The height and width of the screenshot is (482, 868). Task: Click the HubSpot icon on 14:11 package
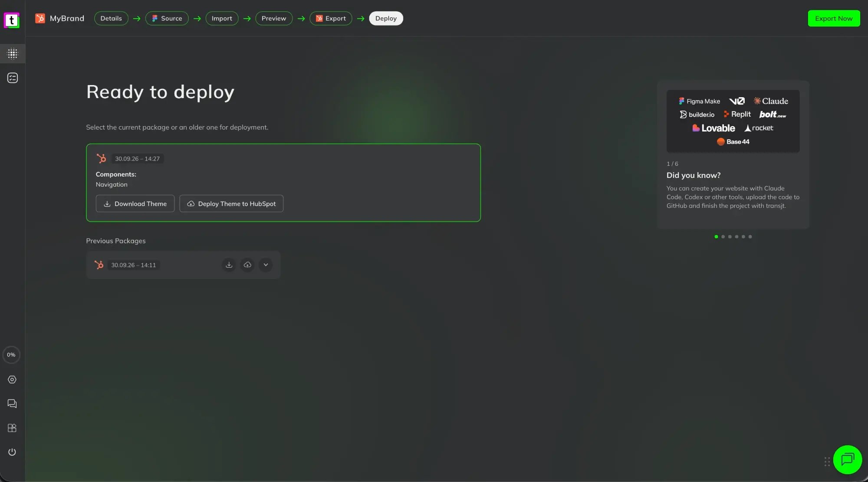coord(99,265)
